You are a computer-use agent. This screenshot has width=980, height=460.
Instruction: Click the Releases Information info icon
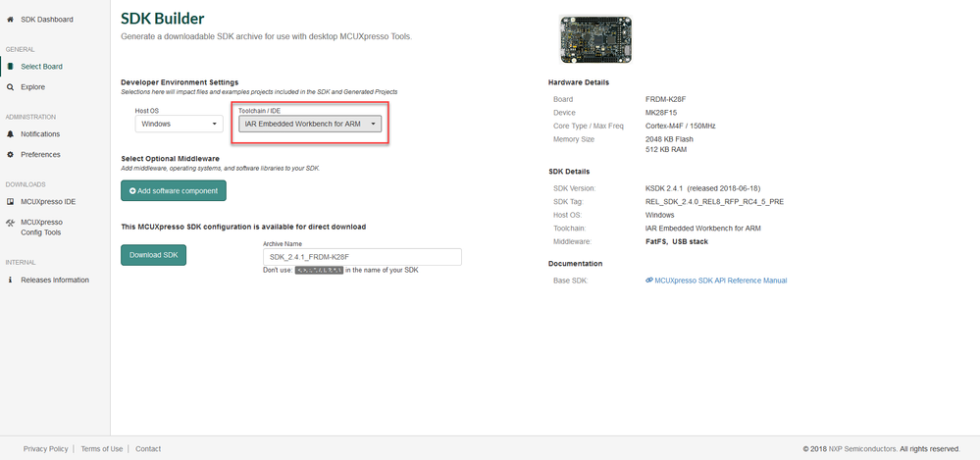pos(10,280)
